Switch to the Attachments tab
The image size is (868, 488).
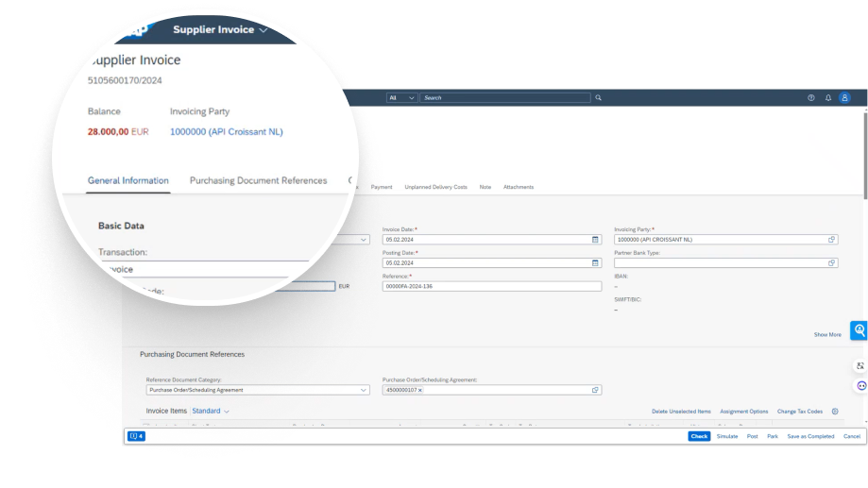pos(519,187)
